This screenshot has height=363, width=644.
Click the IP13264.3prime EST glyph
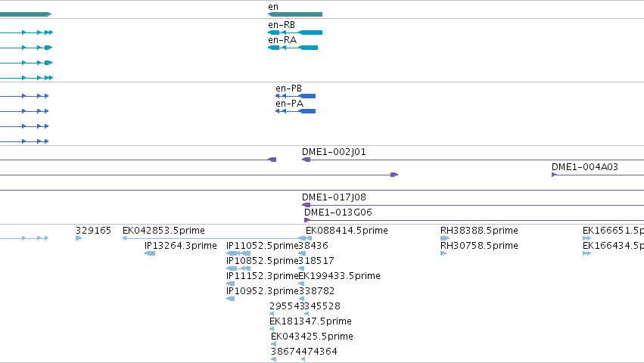[150, 253]
